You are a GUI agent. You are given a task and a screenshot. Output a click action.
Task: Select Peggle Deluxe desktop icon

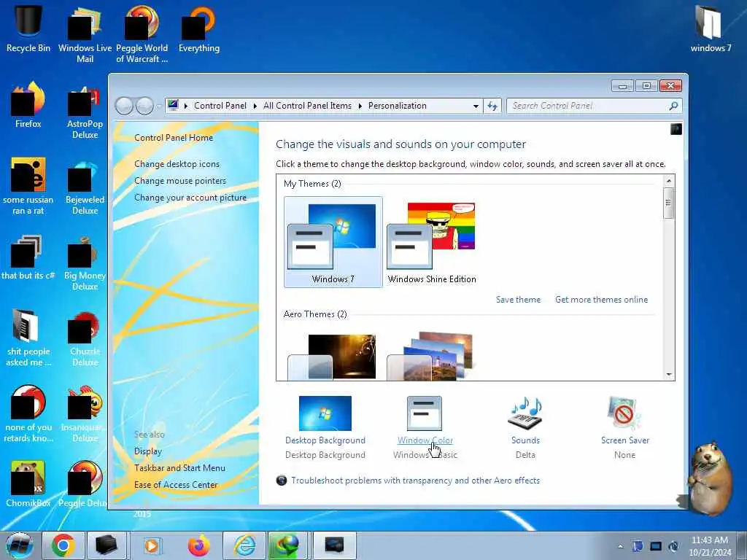pos(84,483)
